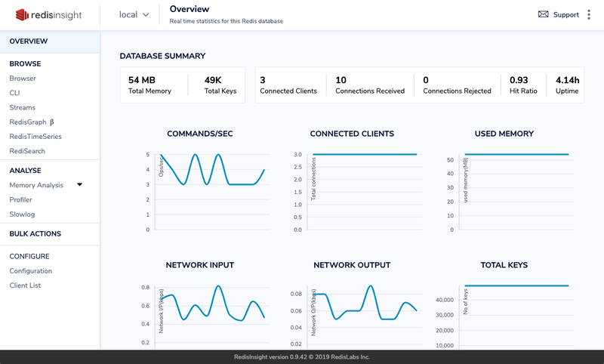Open the Browser page
The height and width of the screenshot is (364, 604).
(x=23, y=79)
